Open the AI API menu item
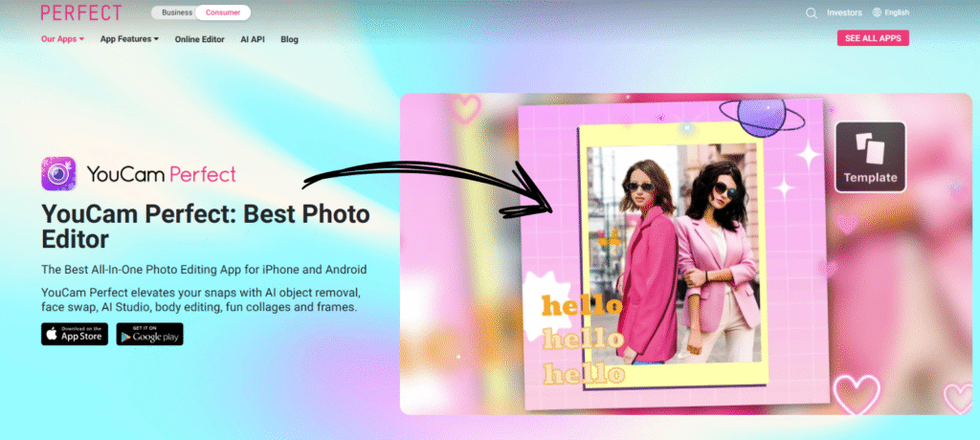The image size is (980, 440). 253,39
